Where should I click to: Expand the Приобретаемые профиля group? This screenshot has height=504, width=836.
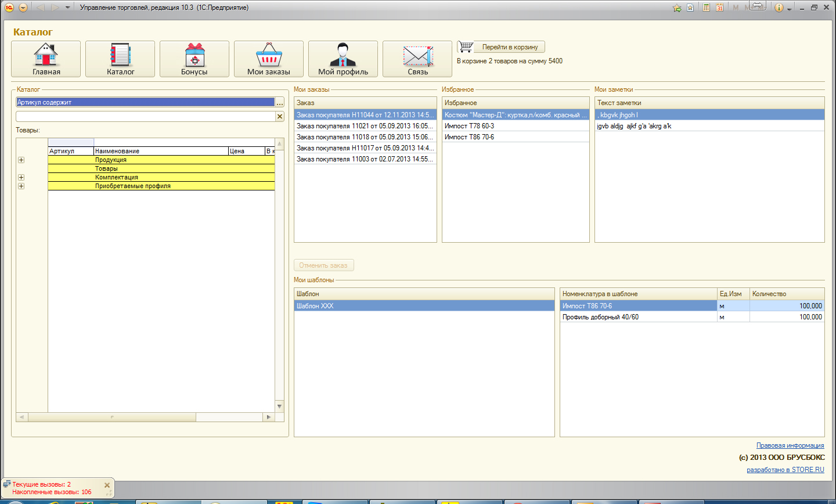click(x=21, y=186)
